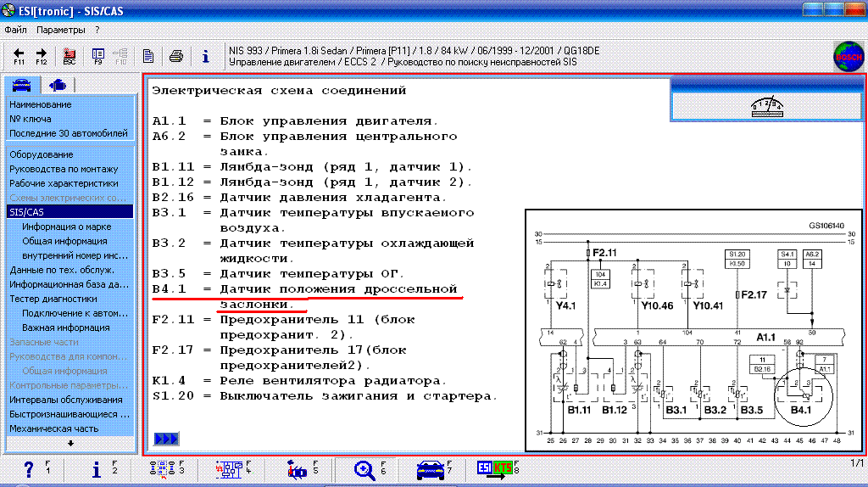Select № ключа in the sidebar
This screenshot has width=868, height=487.
click(x=31, y=119)
